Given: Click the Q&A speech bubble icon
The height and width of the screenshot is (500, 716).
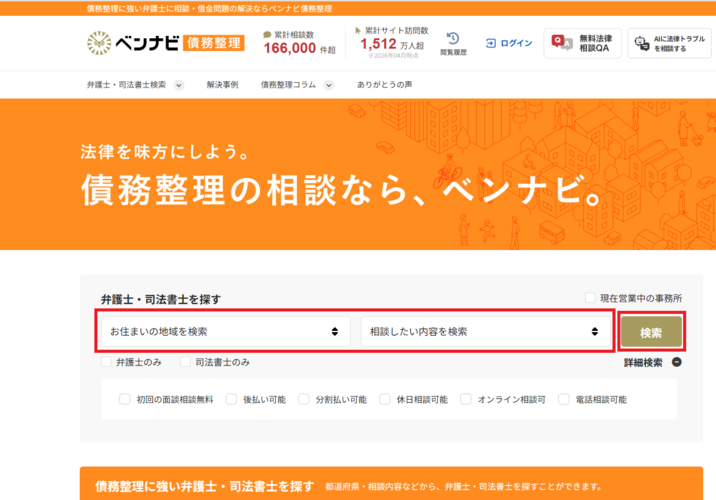Looking at the screenshot, I should pos(562,42).
